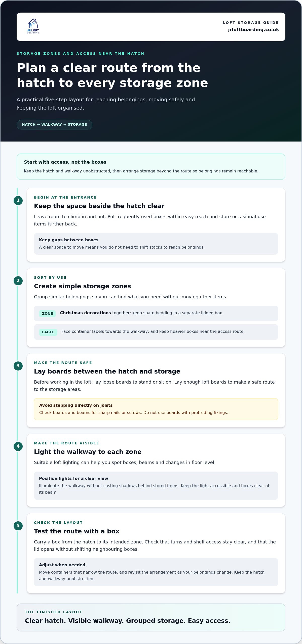This screenshot has height=644, width=302.
Task: Select the 'The Finished Layout' summary banner
Action: click(151, 617)
